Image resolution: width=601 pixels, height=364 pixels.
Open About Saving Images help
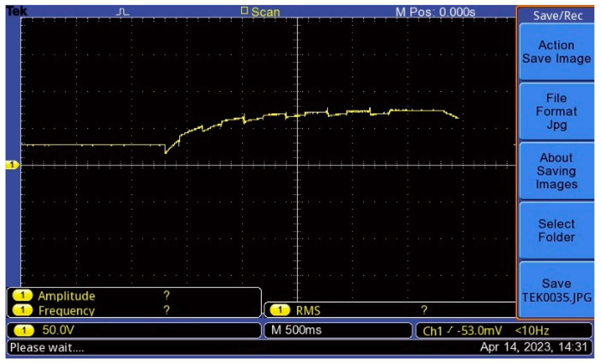pos(556,171)
